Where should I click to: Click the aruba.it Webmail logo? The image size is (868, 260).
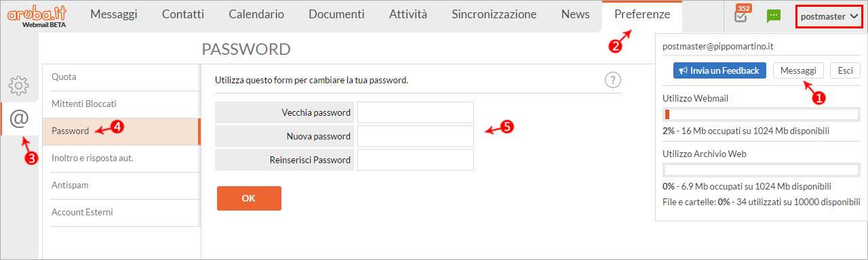pyautogui.click(x=37, y=16)
